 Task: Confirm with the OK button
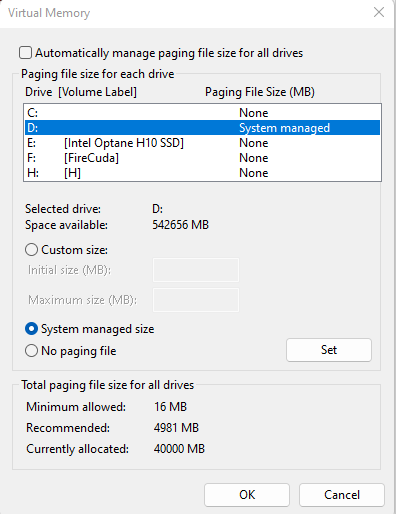[247, 495]
